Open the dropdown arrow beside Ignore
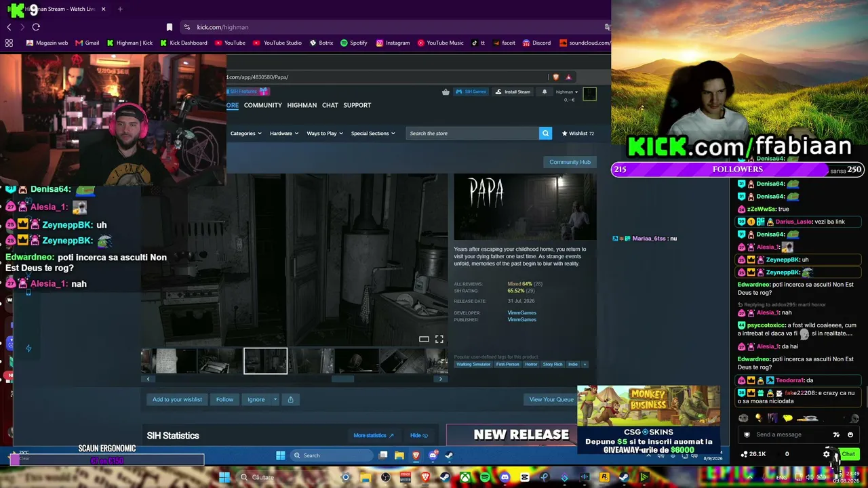Screen dimensions: 868x488 (x=275, y=400)
